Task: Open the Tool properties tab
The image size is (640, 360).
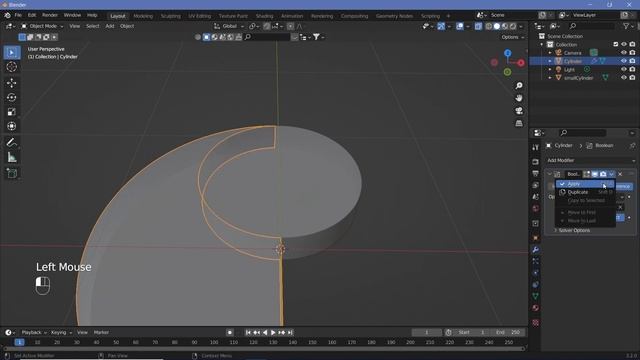Action: tap(536, 147)
